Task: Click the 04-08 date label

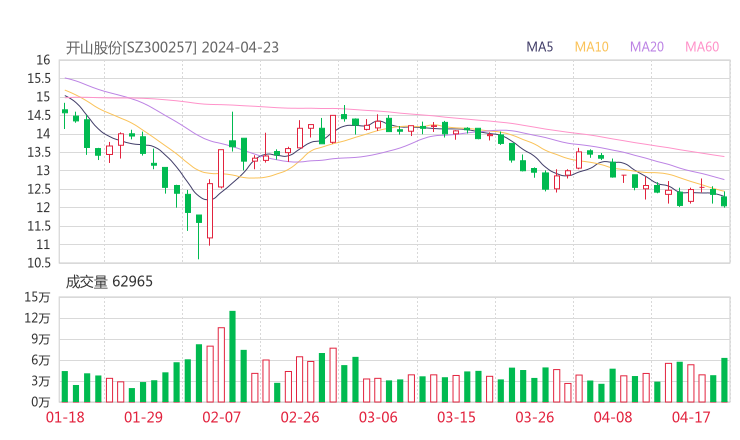Action: 613,417
